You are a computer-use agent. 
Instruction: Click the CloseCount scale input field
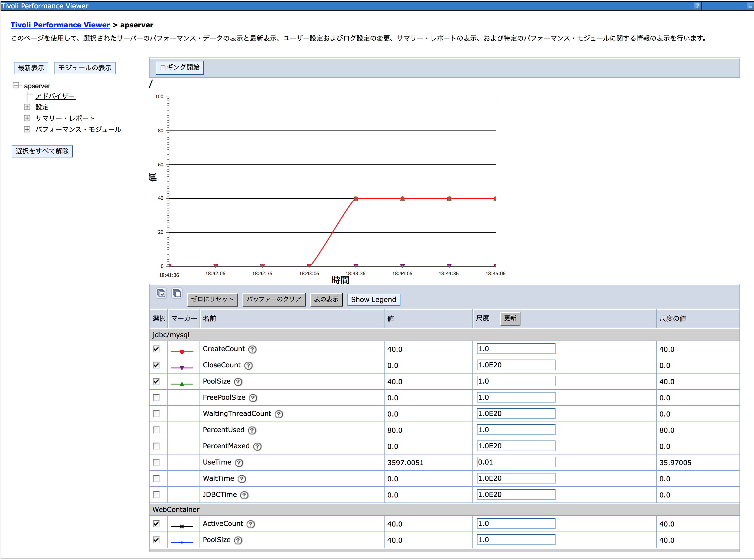pyautogui.click(x=516, y=365)
